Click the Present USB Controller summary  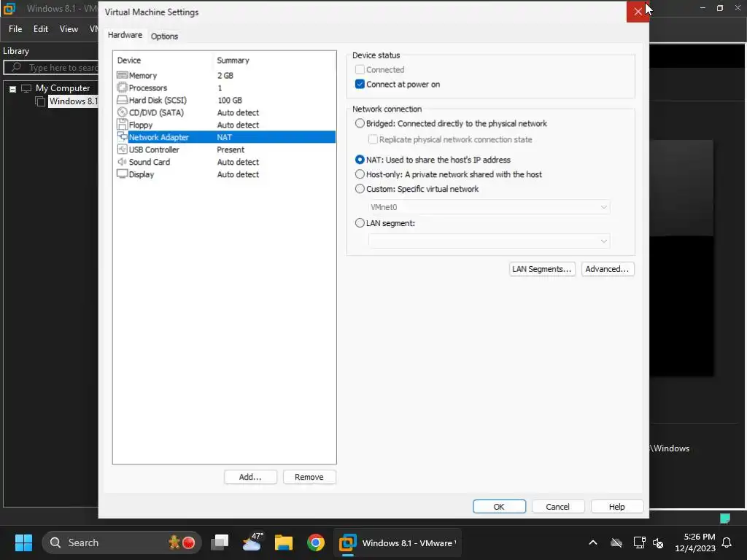231,149
